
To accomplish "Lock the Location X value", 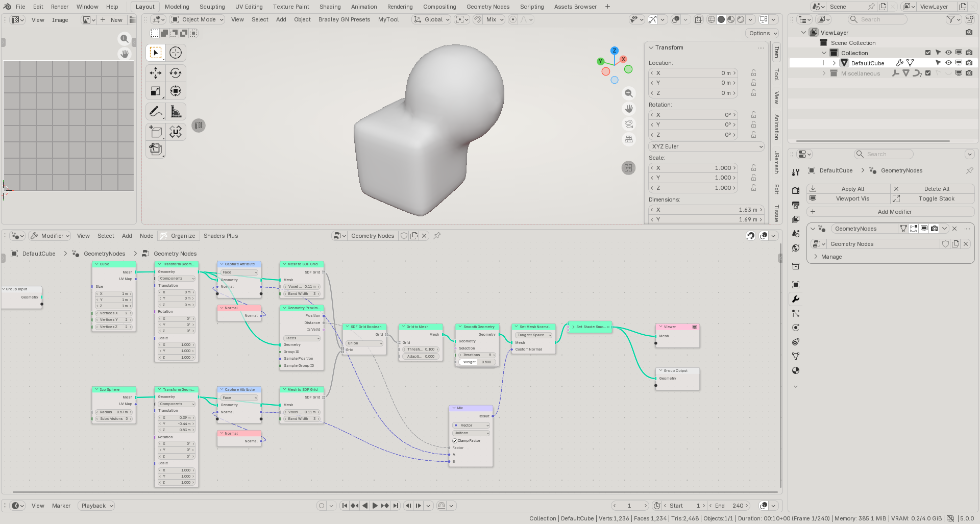I will [x=753, y=73].
